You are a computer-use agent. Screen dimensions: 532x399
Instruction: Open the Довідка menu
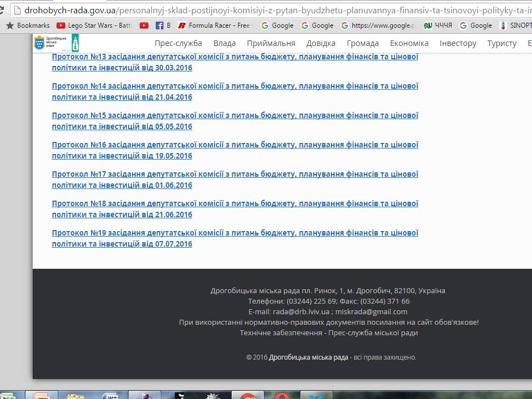321,43
